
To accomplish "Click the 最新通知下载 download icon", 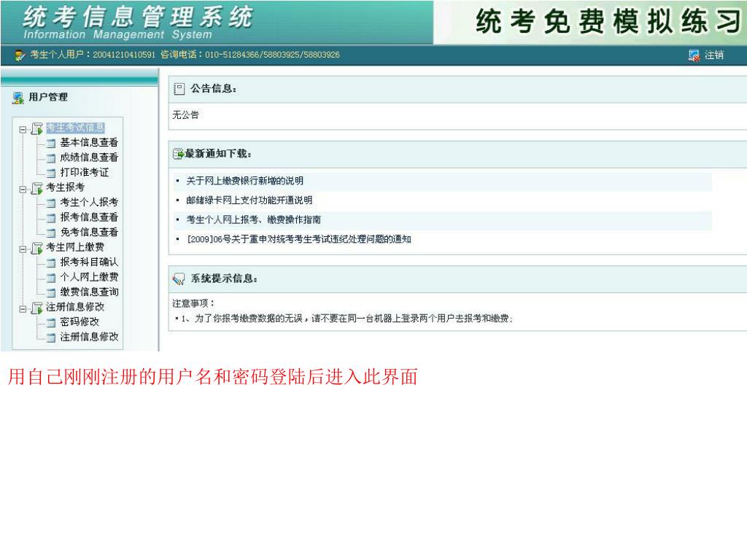I will (178, 154).
